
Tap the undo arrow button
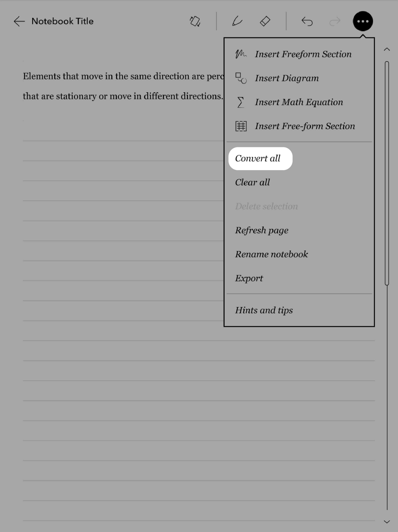(x=306, y=21)
